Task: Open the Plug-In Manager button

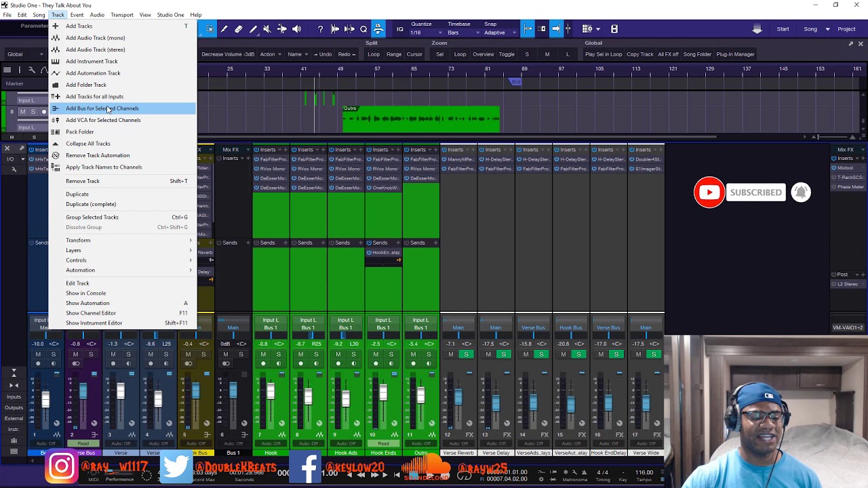Action: click(735, 54)
